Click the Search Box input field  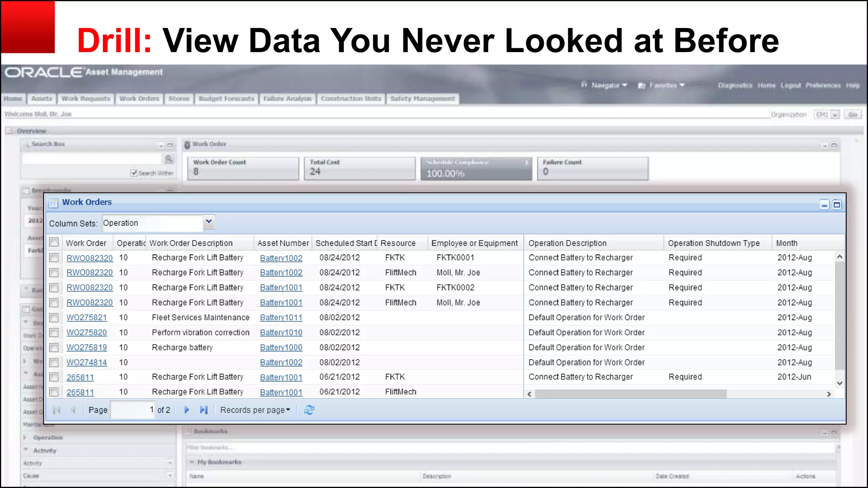(x=93, y=159)
